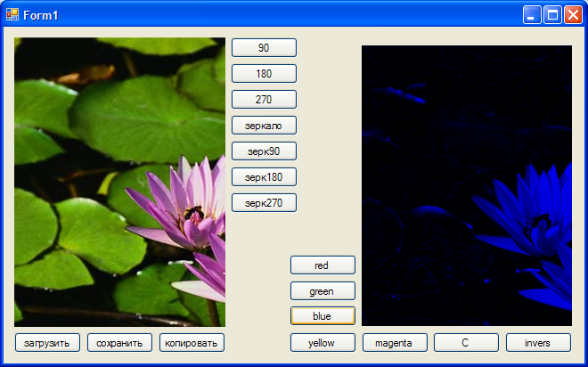Screen dimensions: 588x367
Task: Apply the зерк180 transformation
Action: point(264,177)
